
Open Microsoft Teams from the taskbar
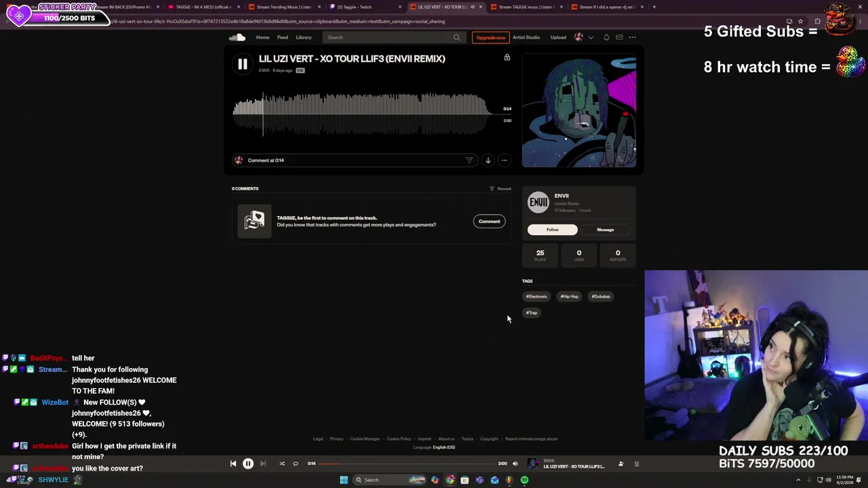pyautogui.click(x=479, y=480)
